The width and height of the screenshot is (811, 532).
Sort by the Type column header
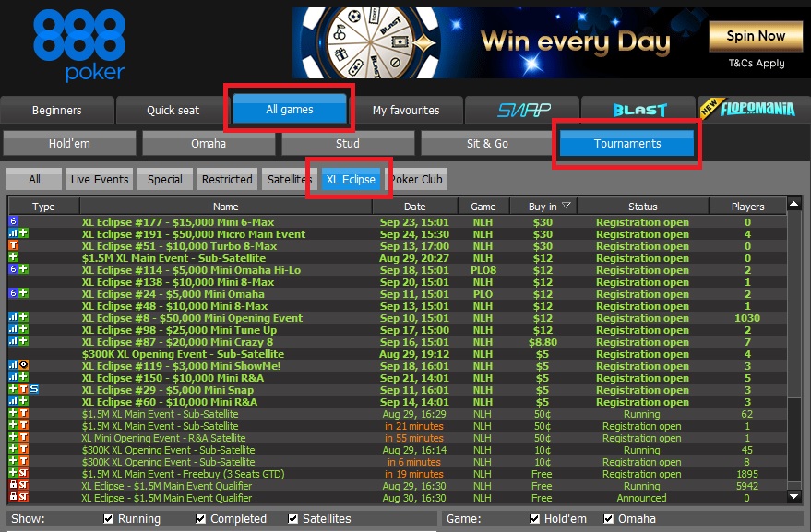pyautogui.click(x=43, y=207)
